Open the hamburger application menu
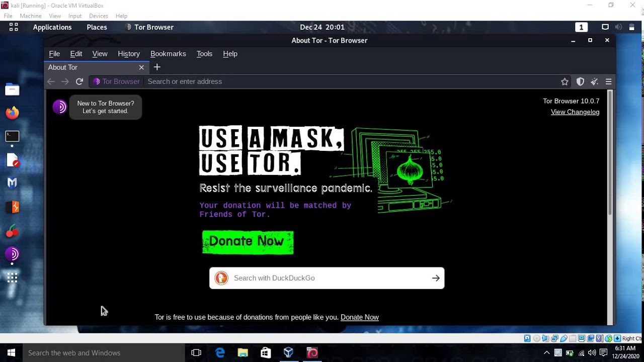This screenshot has height=362, width=644. pos(609,81)
